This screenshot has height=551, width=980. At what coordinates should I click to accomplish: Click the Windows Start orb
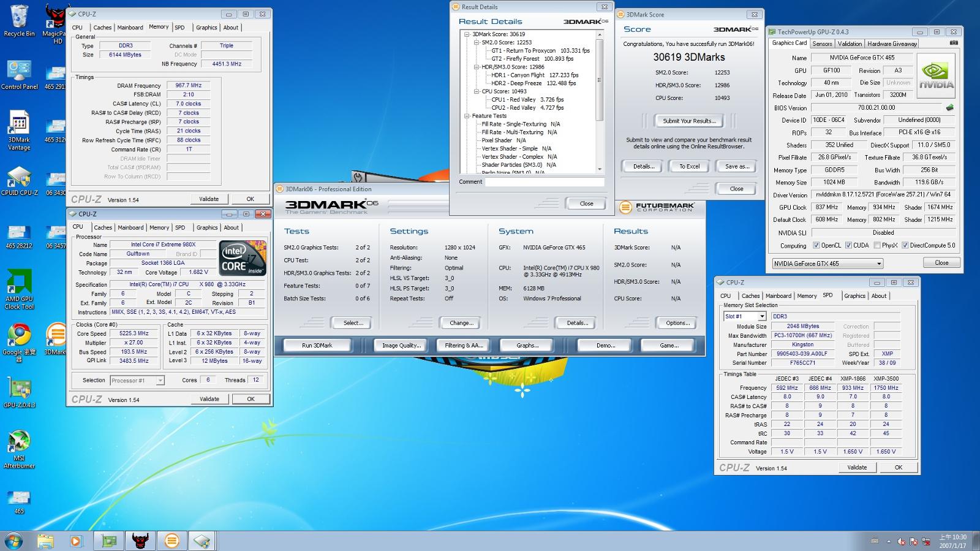(13, 541)
